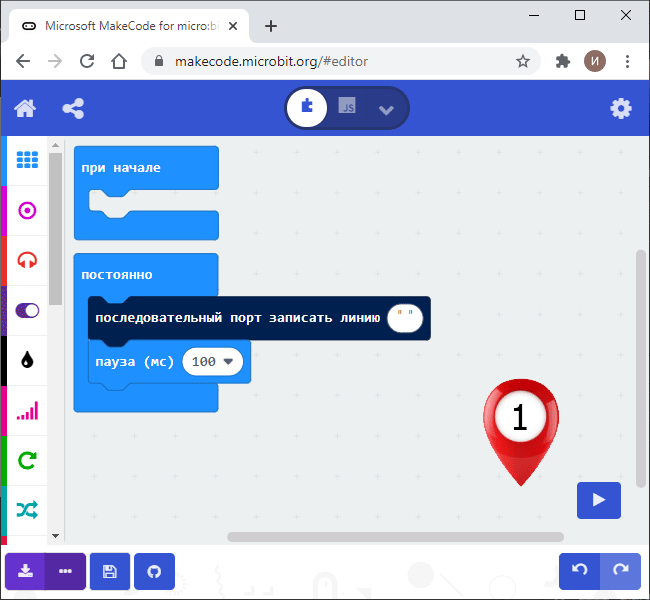This screenshot has height=600, width=650.
Task: Open the Led blocks category
Action: click(x=27, y=311)
